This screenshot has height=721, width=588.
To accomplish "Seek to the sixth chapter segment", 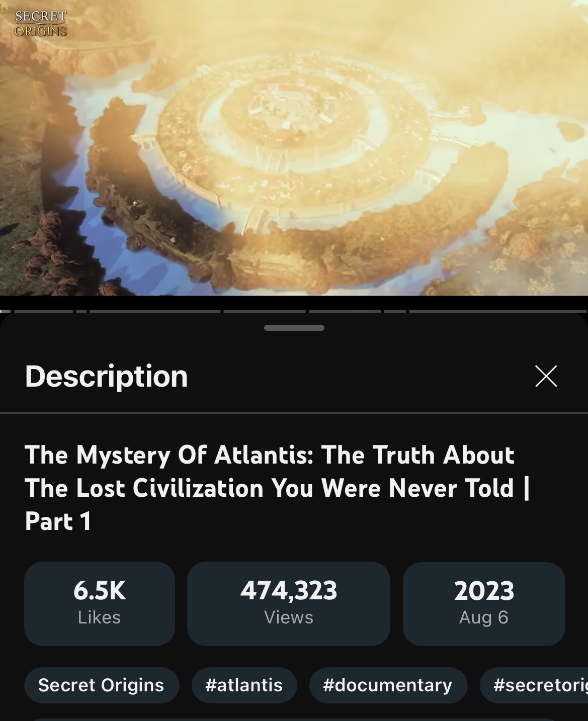I will [345, 311].
